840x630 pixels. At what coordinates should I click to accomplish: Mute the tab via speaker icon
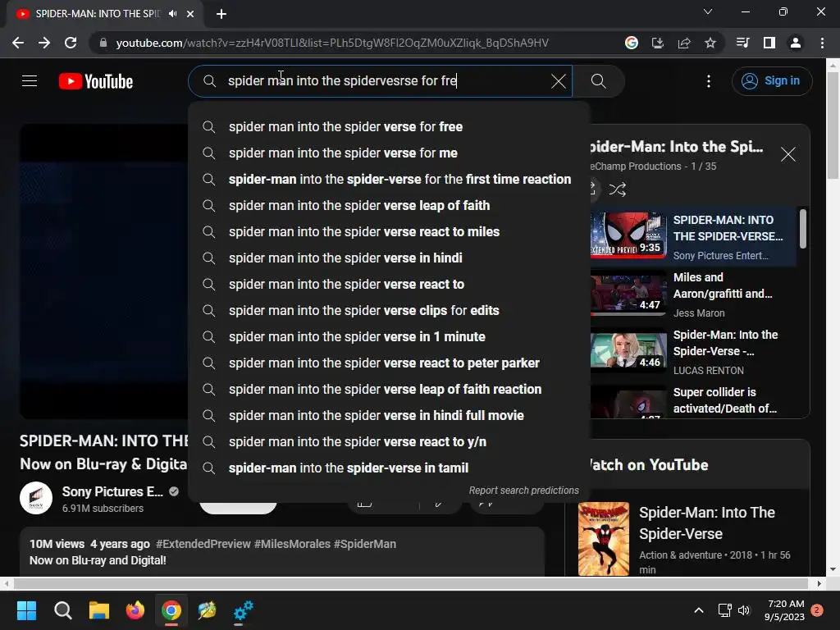pyautogui.click(x=172, y=14)
